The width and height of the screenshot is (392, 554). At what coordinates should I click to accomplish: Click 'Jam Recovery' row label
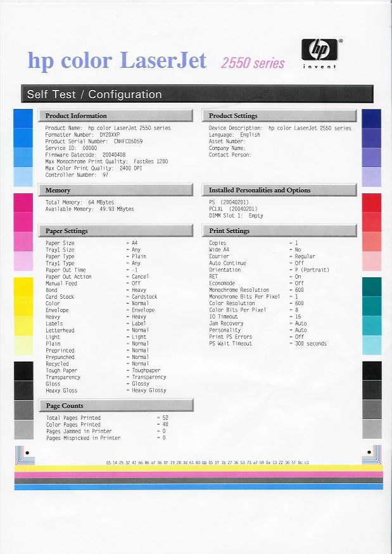tap(226, 324)
